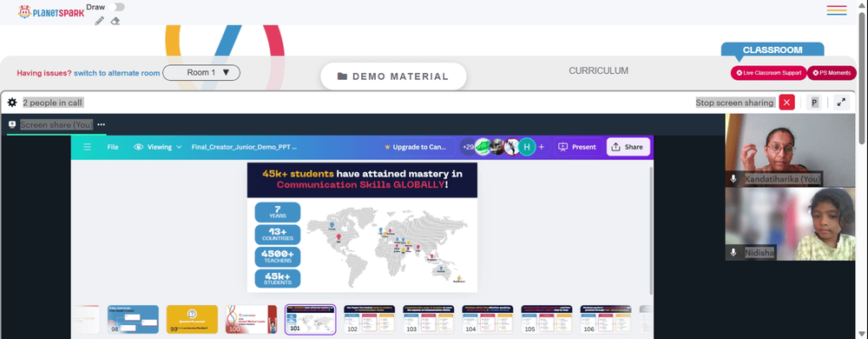868x339 pixels.
Task: Add collaborator with plus icon
Action: click(542, 147)
